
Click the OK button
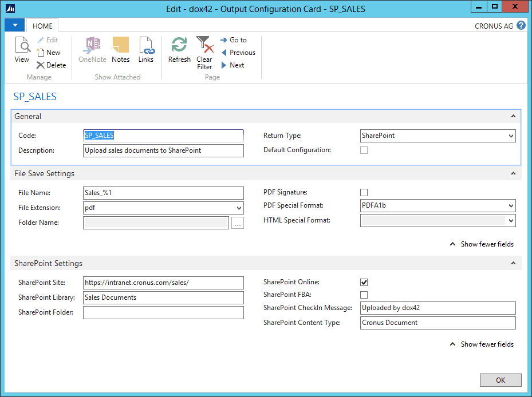click(x=501, y=380)
